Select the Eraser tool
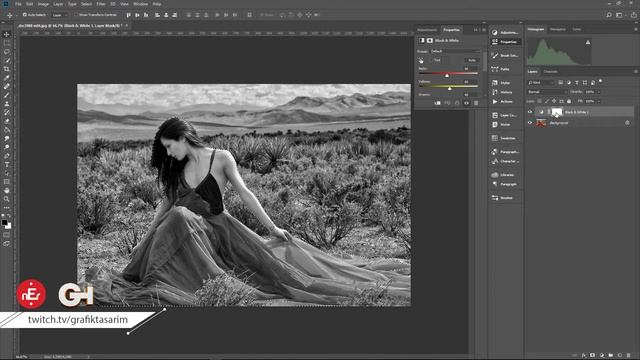Viewport: 640px width, 360px height. [x=7, y=121]
